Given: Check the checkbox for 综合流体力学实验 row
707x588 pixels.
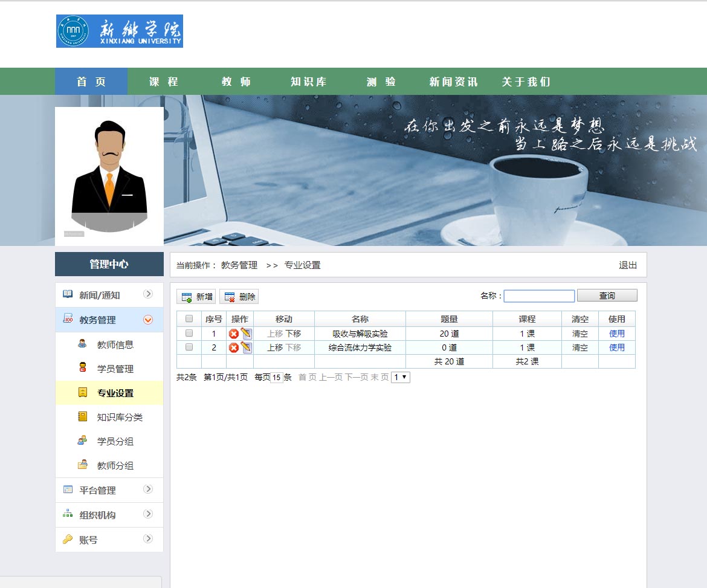Looking at the screenshot, I should point(189,347).
